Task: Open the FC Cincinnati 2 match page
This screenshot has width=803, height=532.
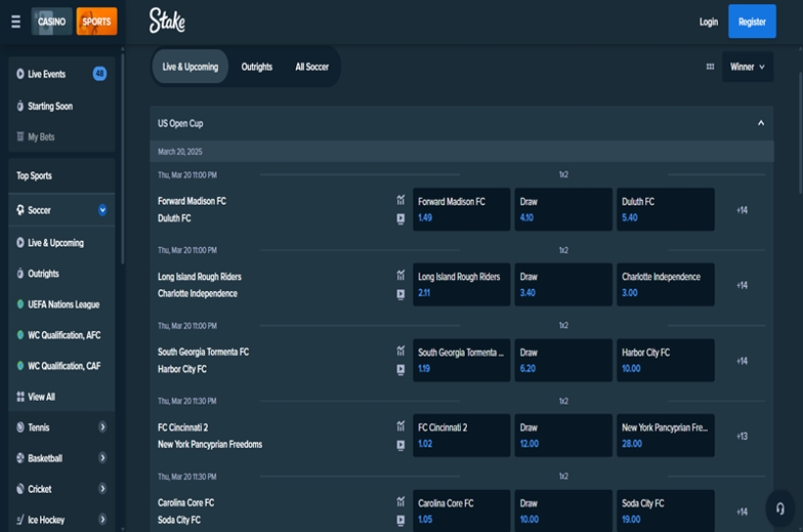Action: (x=210, y=436)
